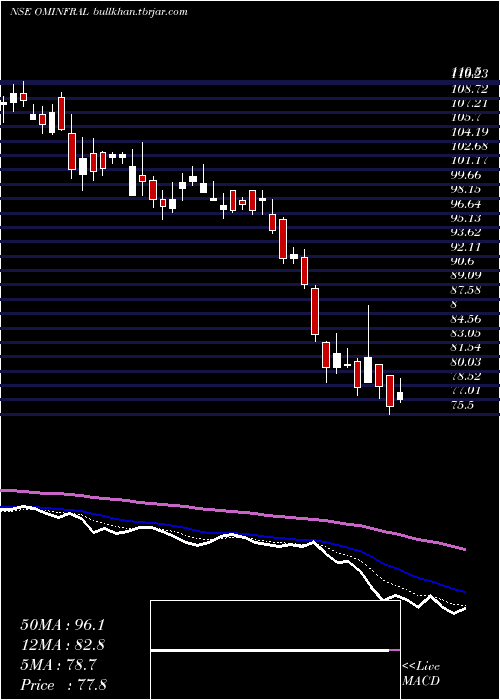Click the 99.66 price axis label

(x=468, y=175)
